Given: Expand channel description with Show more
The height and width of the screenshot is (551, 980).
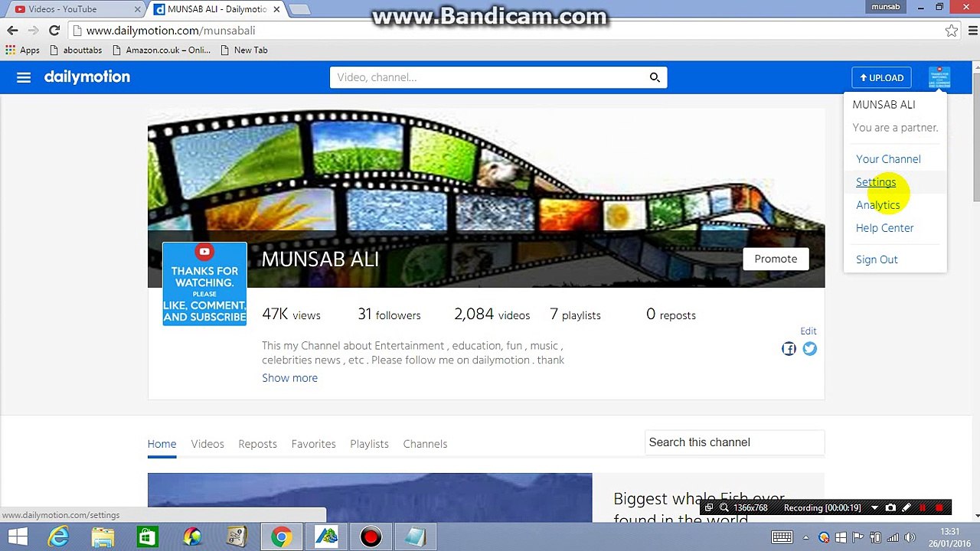Looking at the screenshot, I should [289, 378].
